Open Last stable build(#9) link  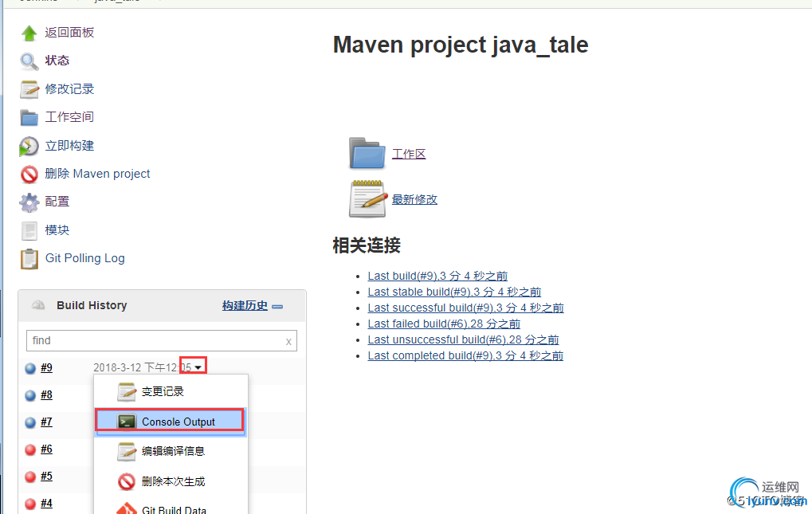454,292
